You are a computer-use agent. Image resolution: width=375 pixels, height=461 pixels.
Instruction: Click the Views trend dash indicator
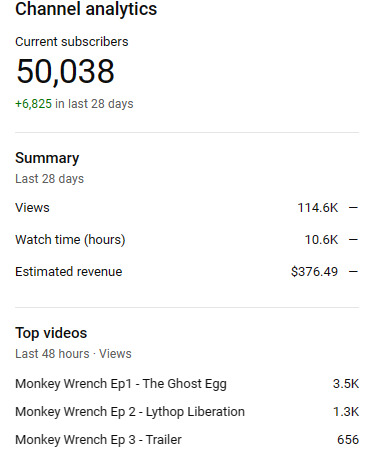[353, 208]
